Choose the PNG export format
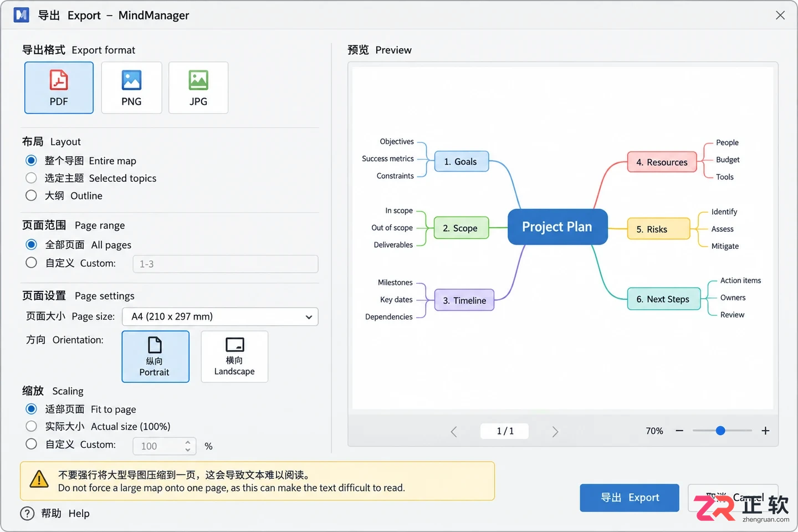The height and width of the screenshot is (532, 798). tap(131, 88)
